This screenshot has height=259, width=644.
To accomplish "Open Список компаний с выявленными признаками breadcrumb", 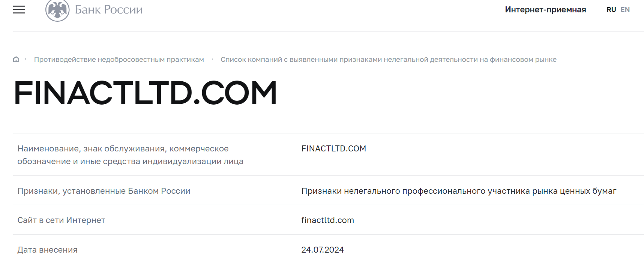I will pos(389,60).
